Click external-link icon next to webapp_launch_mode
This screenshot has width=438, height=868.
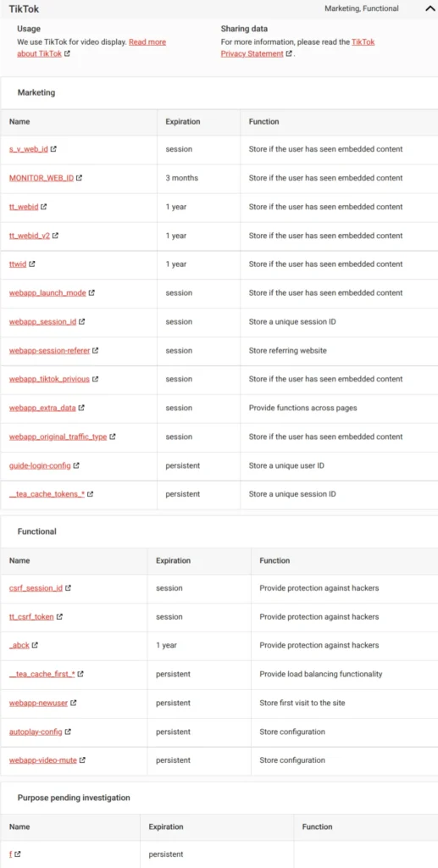point(91,293)
